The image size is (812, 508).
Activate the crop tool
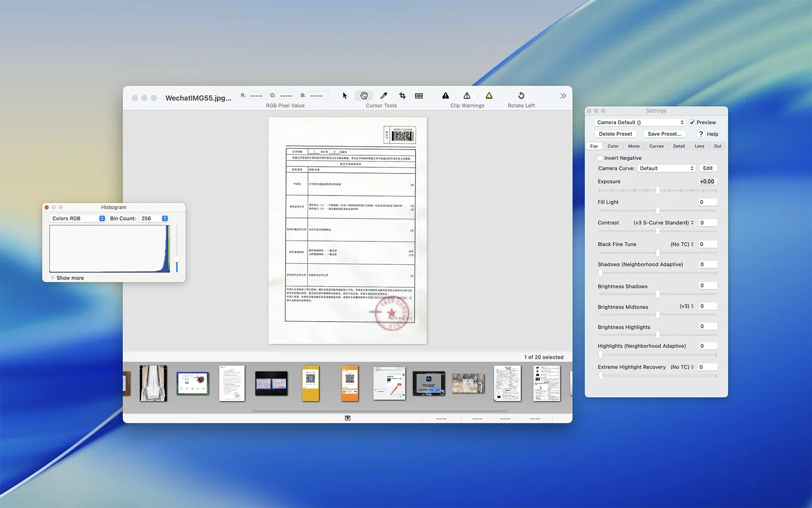click(402, 96)
